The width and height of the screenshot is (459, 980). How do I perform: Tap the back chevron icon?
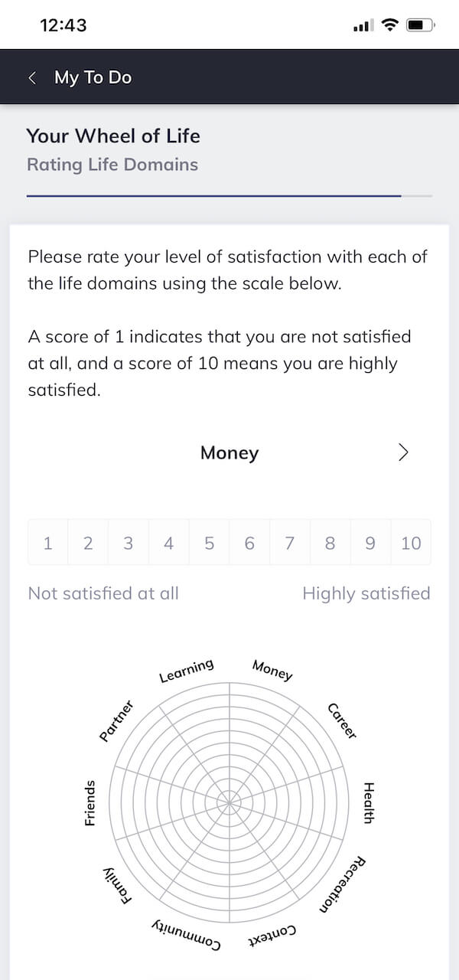click(x=32, y=77)
